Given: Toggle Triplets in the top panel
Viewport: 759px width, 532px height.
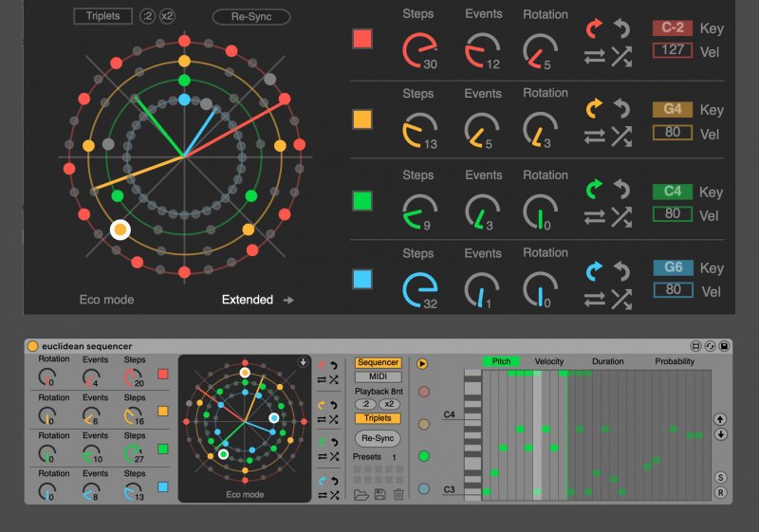Looking at the screenshot, I should click(x=102, y=16).
